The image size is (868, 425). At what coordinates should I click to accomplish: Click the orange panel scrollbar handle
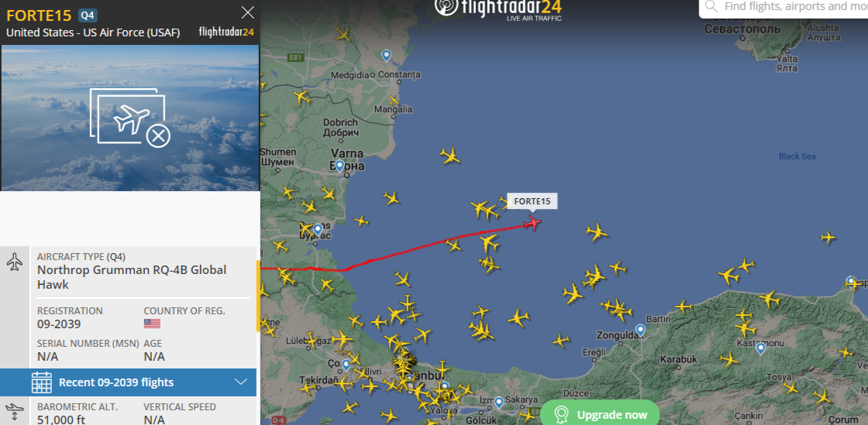[x=258, y=296]
